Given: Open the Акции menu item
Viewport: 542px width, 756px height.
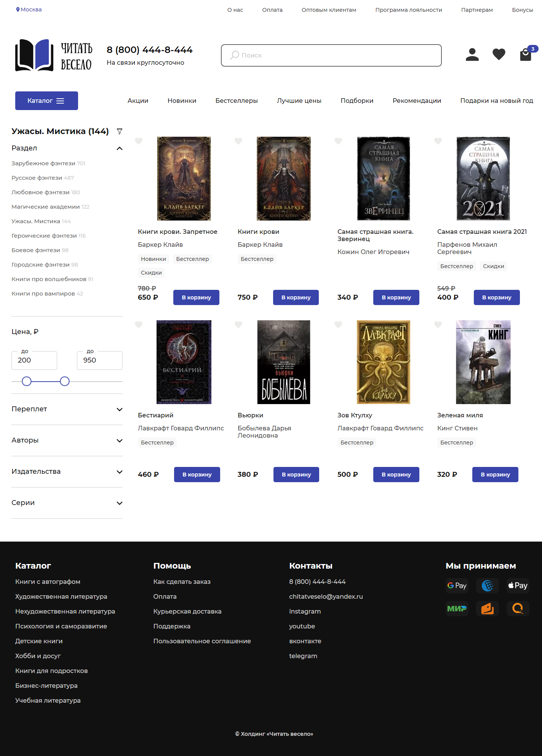Looking at the screenshot, I should pyautogui.click(x=138, y=101).
